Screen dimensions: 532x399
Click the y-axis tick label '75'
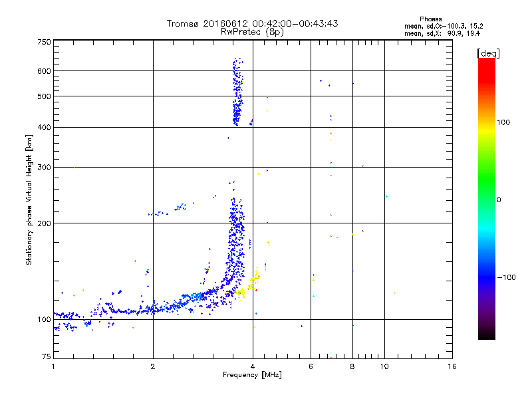coord(47,356)
